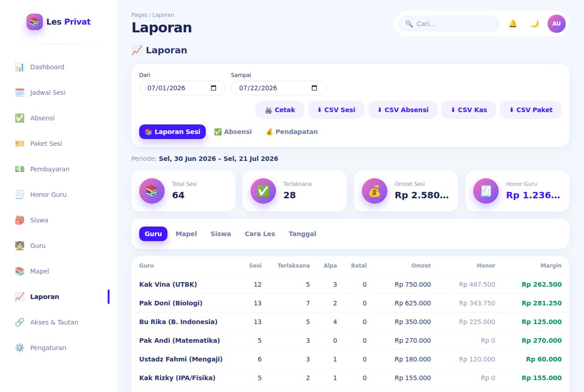Click the Absensi checkmark icon in sidebar

click(20, 118)
